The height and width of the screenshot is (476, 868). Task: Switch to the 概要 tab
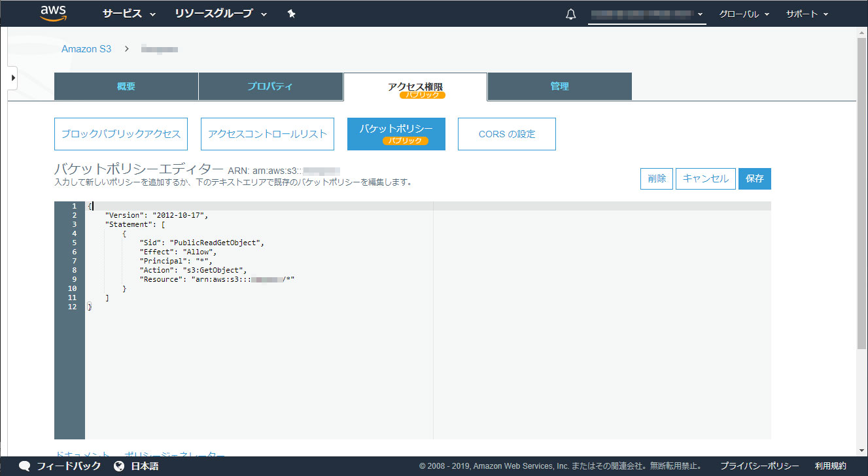[x=126, y=86]
